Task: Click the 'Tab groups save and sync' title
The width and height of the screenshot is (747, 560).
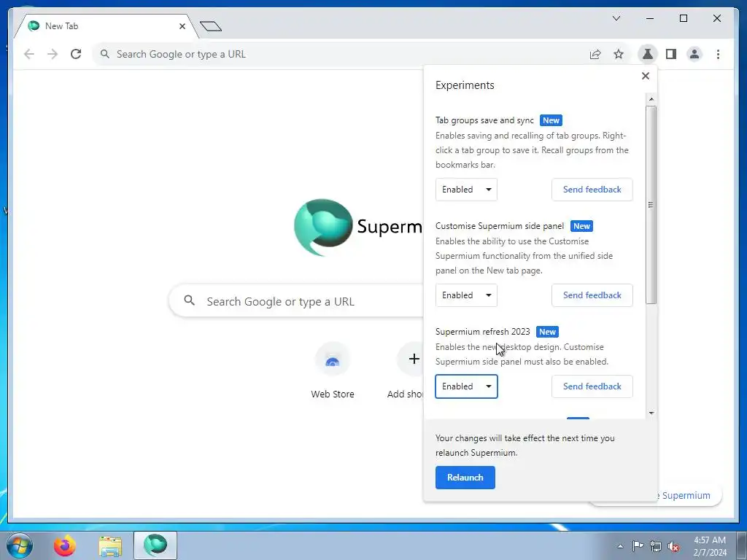Action: 484,120
